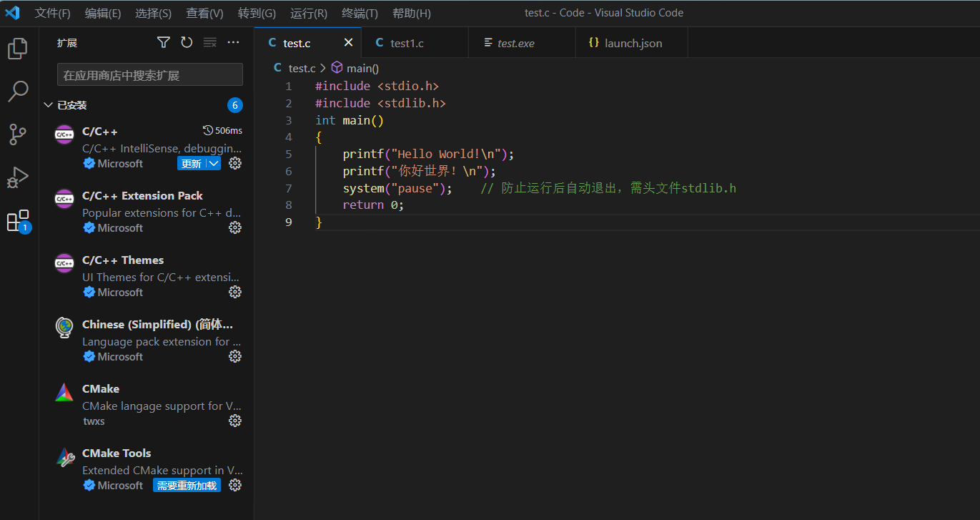Click the C/C++ Themes logo
Screen dimensions: 980x520
pos(64,263)
